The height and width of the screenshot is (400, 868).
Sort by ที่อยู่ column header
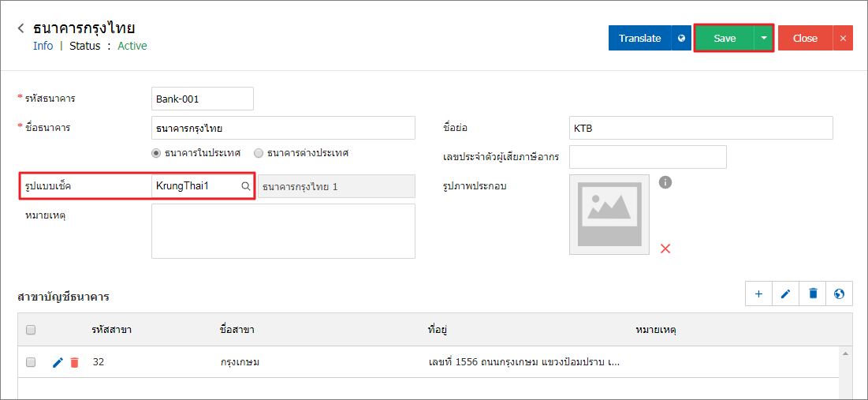pyautogui.click(x=438, y=330)
